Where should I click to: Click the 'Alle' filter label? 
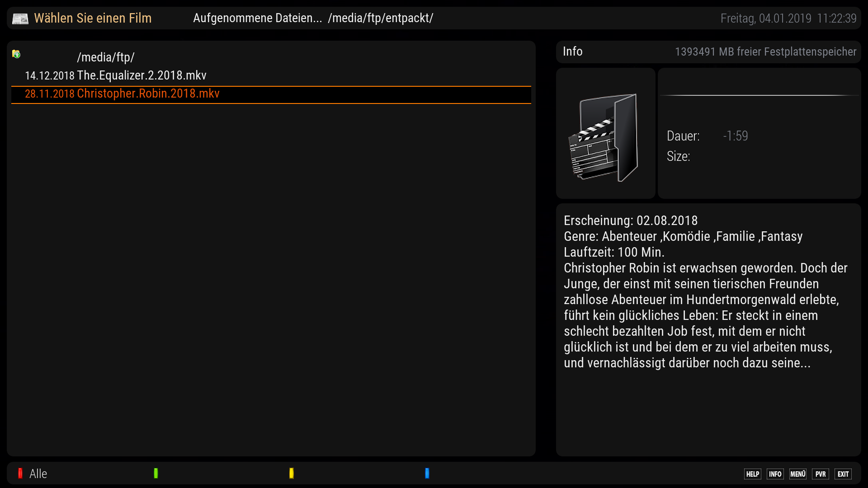38,474
